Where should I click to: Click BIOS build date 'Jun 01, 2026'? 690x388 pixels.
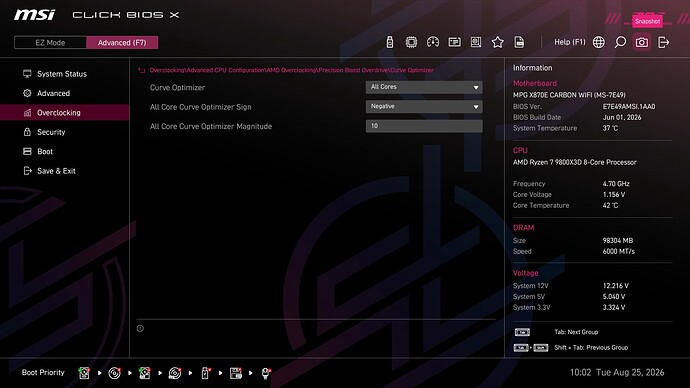tap(622, 117)
